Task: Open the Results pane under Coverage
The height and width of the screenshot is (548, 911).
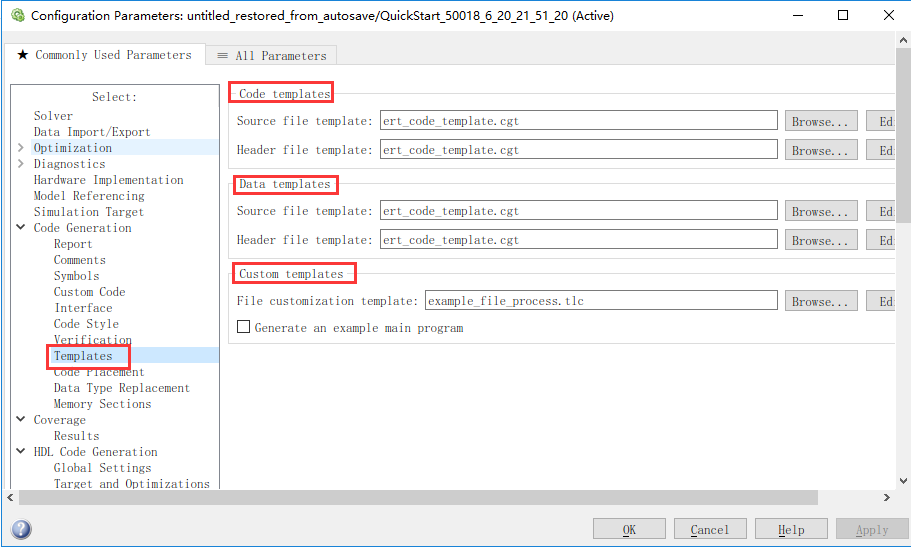Action: point(77,435)
